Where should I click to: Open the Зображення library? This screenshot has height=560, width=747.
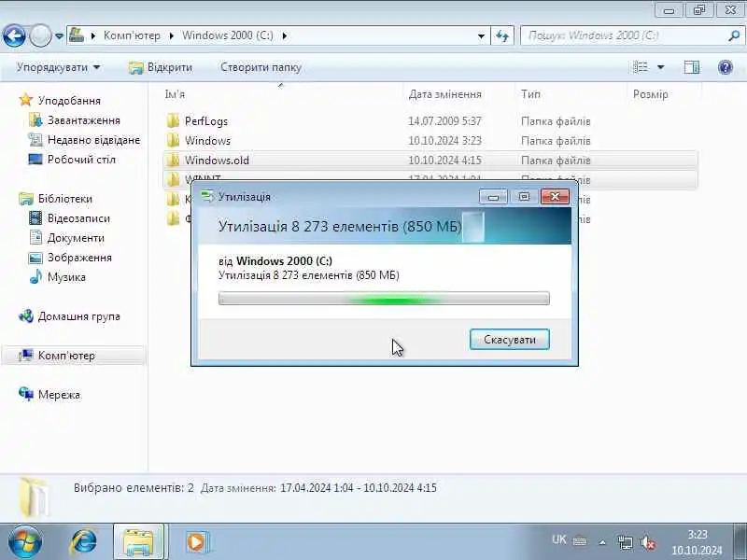[79, 258]
